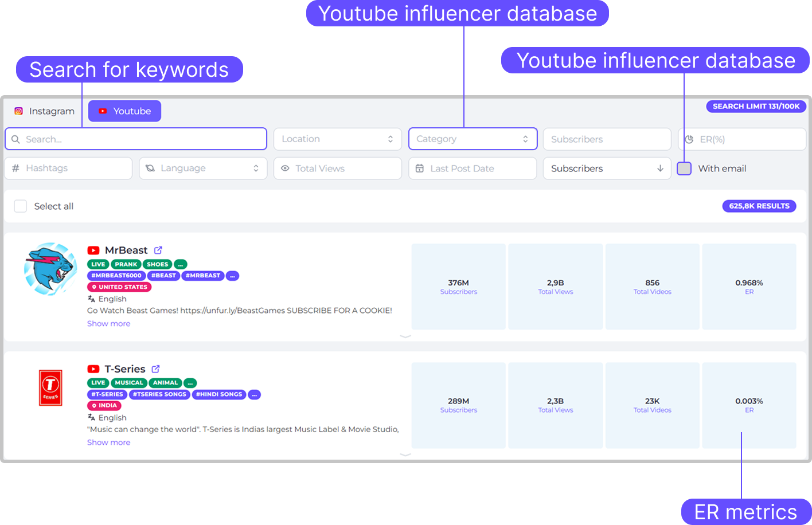The height and width of the screenshot is (525, 812).
Task: Open MrBeast channel external link icon
Action: click(158, 250)
